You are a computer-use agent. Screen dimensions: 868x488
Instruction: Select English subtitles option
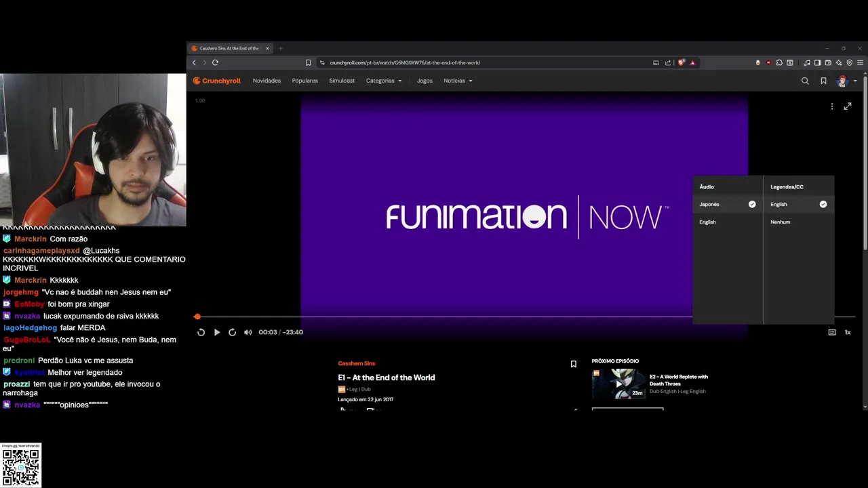(799, 204)
